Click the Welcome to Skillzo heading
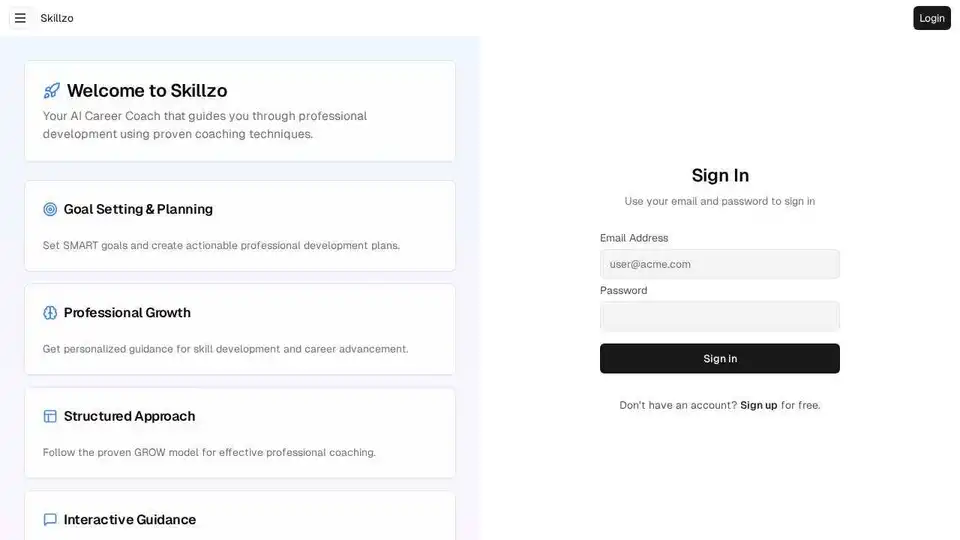 [x=147, y=91]
